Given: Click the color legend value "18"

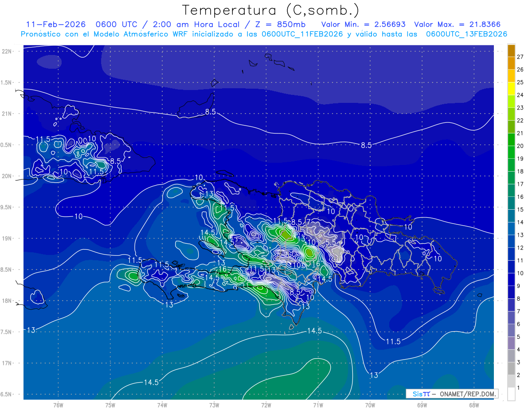Looking at the screenshot, I should tap(520, 172).
